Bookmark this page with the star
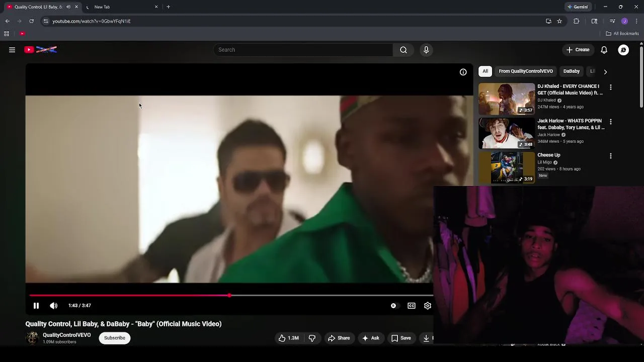The image size is (644, 362). pyautogui.click(x=559, y=21)
